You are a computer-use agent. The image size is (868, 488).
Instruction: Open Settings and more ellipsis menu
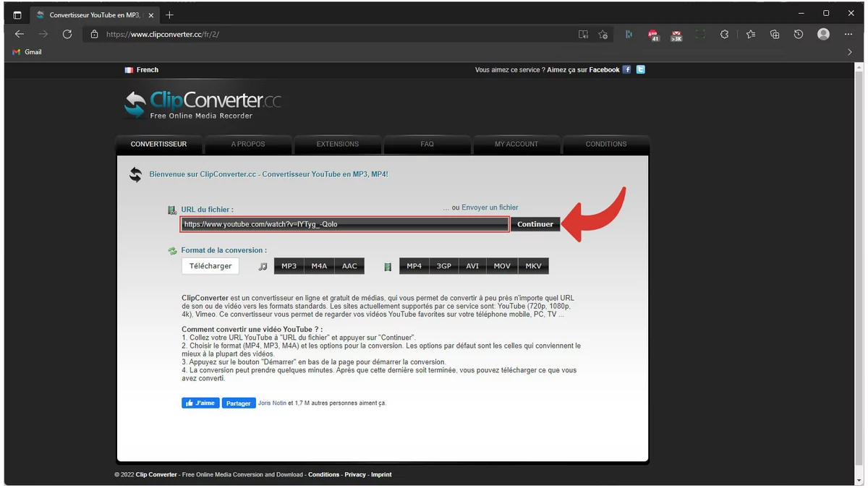tap(848, 34)
